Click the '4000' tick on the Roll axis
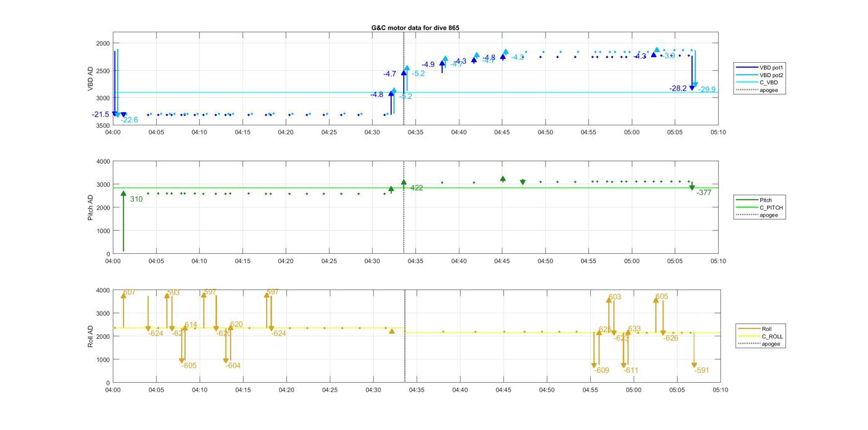 103,290
